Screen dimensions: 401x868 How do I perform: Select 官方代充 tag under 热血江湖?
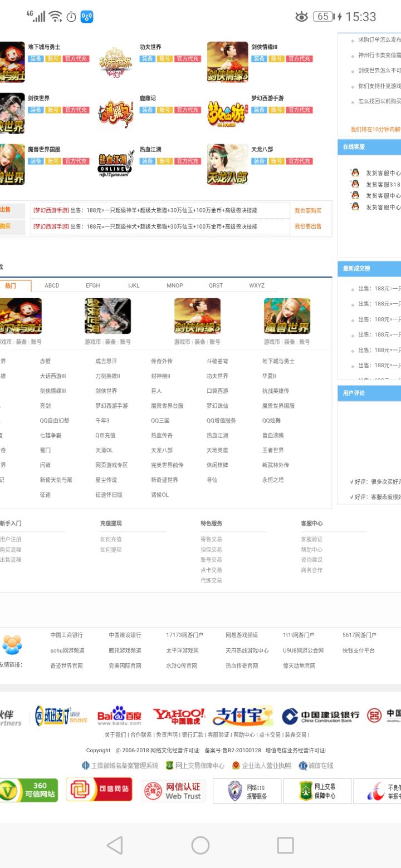[x=188, y=161]
